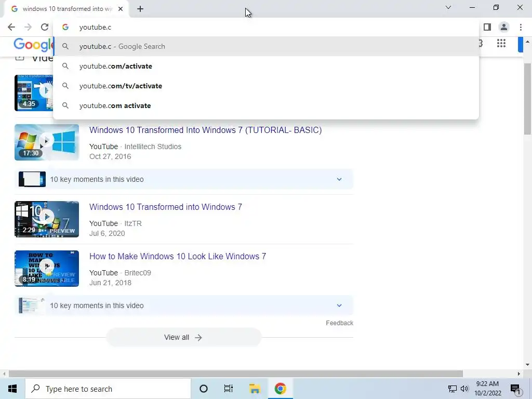
Task: Click the horizontal scrollbar right arrow
Action: 519,374
